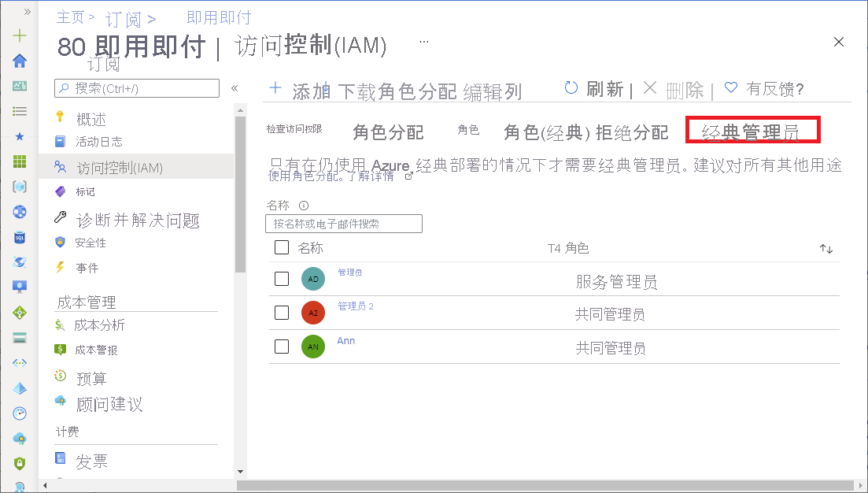
Task: Click 按名称或电子邮件搜索 filter field
Action: [x=344, y=224]
